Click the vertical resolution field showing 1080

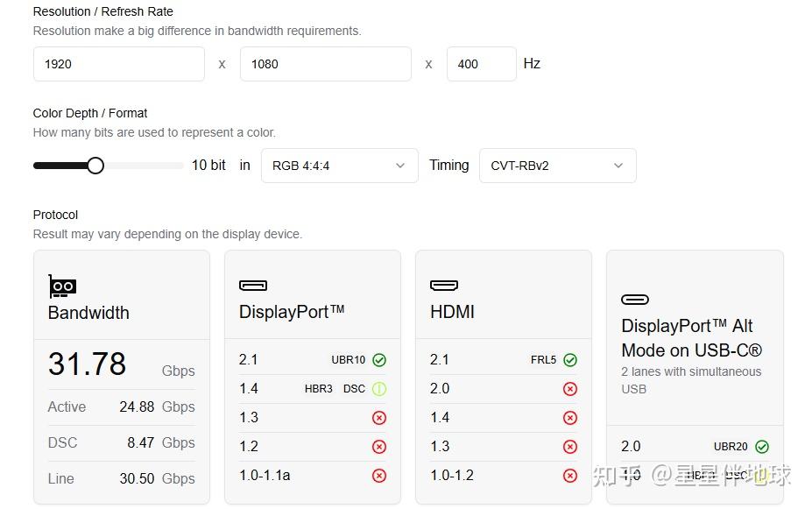325,64
